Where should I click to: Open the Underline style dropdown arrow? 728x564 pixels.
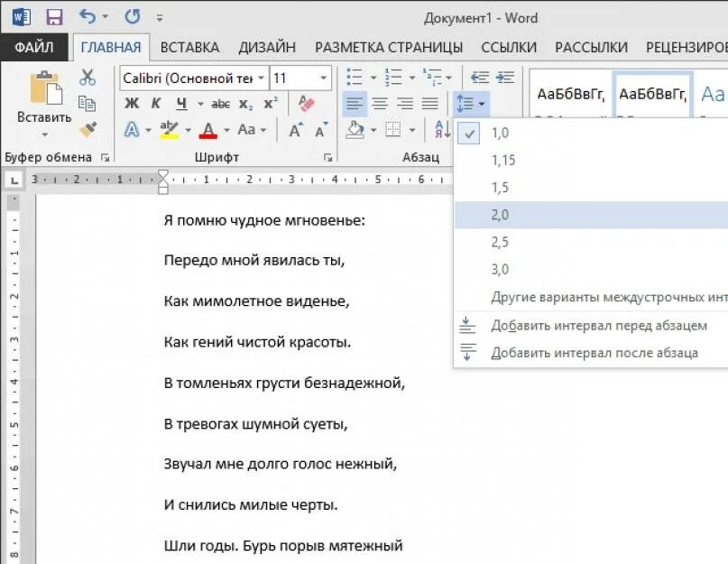click(x=200, y=104)
